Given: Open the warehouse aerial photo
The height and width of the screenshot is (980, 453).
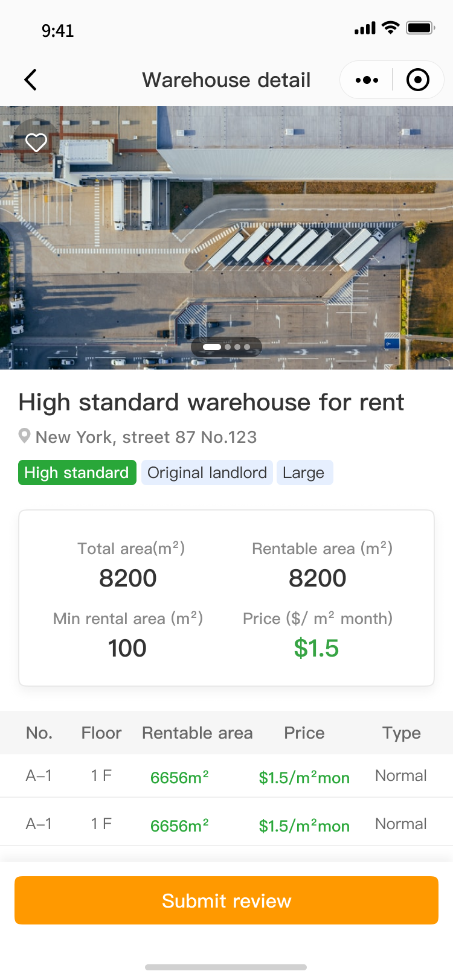Looking at the screenshot, I should click(226, 241).
